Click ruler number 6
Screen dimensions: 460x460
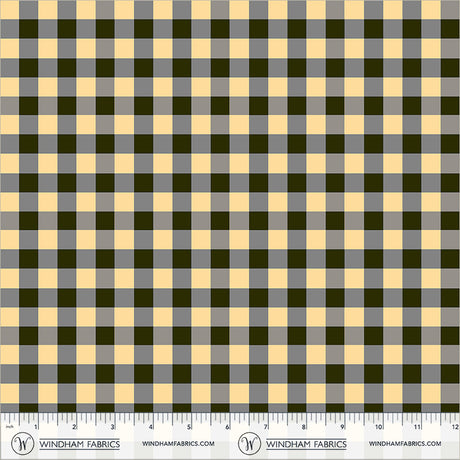pos(227,427)
